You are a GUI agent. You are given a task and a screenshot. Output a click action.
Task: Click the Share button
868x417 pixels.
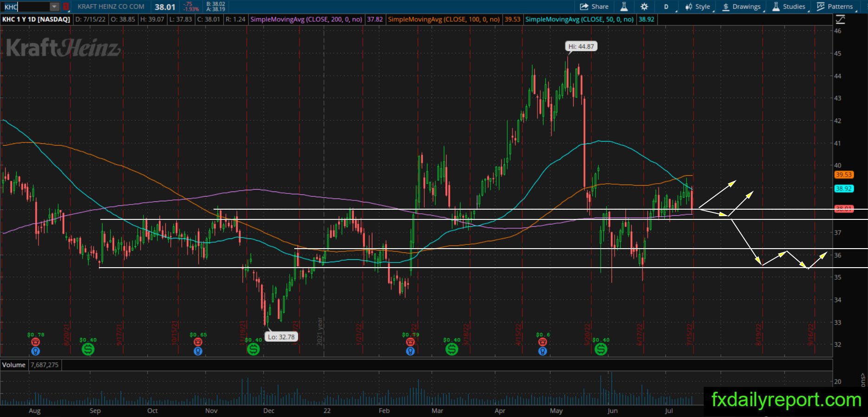point(594,6)
